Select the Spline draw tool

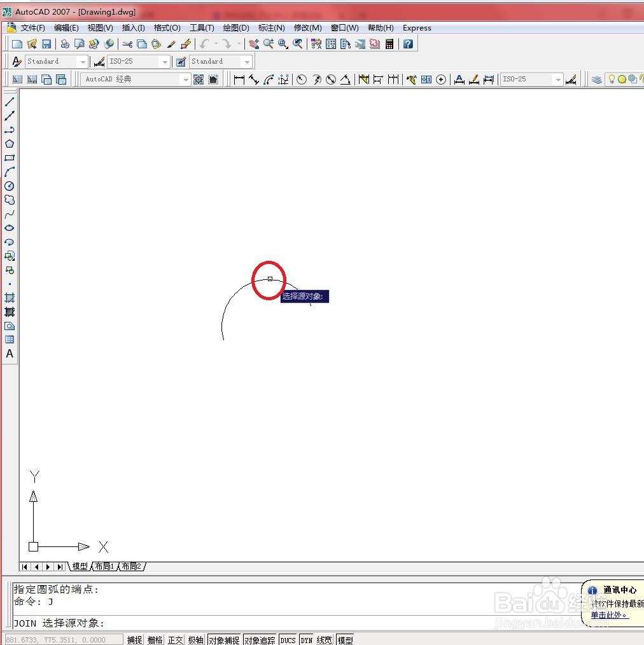click(10, 214)
